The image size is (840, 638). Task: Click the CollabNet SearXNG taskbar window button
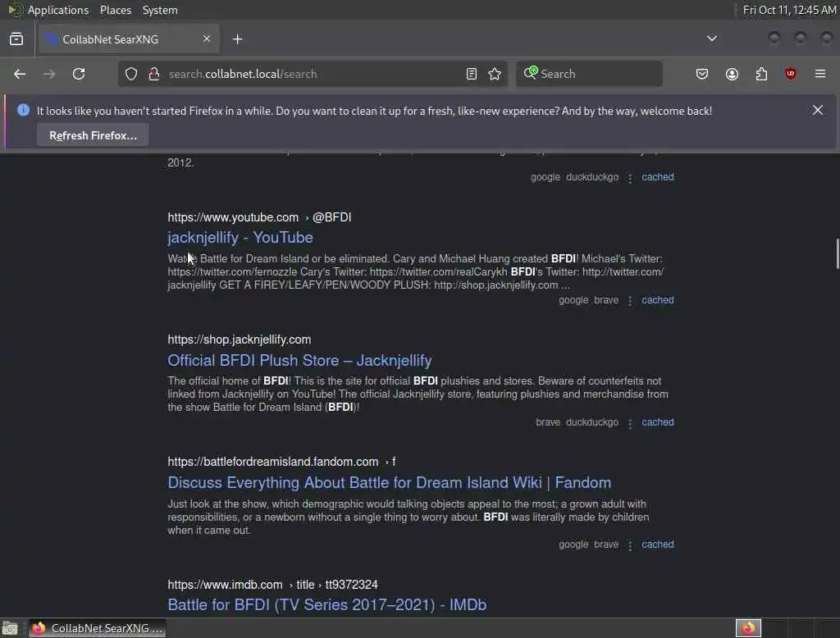97,628
